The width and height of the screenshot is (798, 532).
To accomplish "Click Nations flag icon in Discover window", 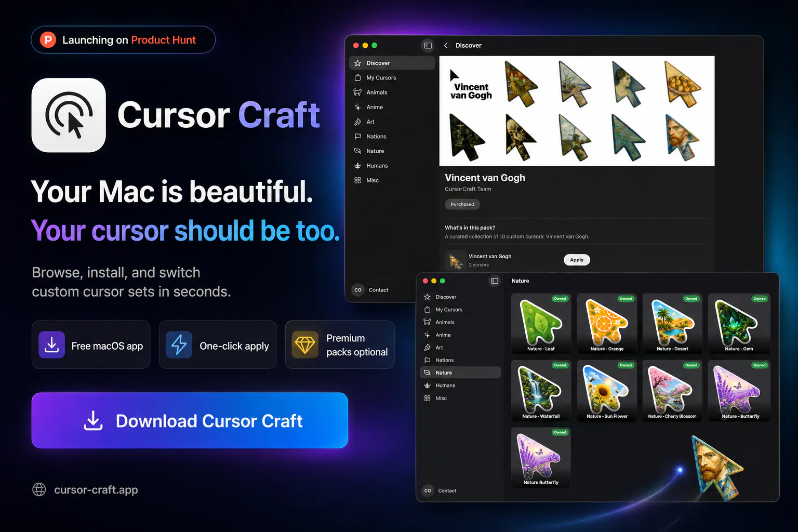I will [x=357, y=137].
